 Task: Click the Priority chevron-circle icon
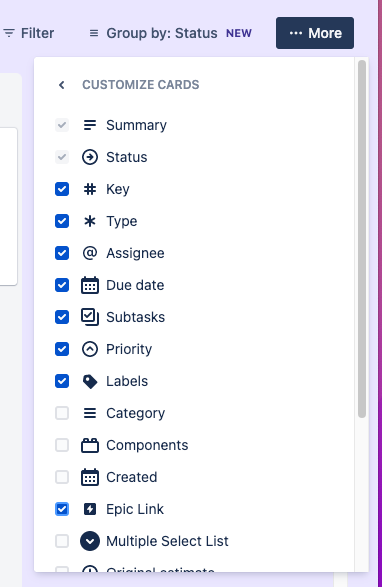(x=90, y=349)
